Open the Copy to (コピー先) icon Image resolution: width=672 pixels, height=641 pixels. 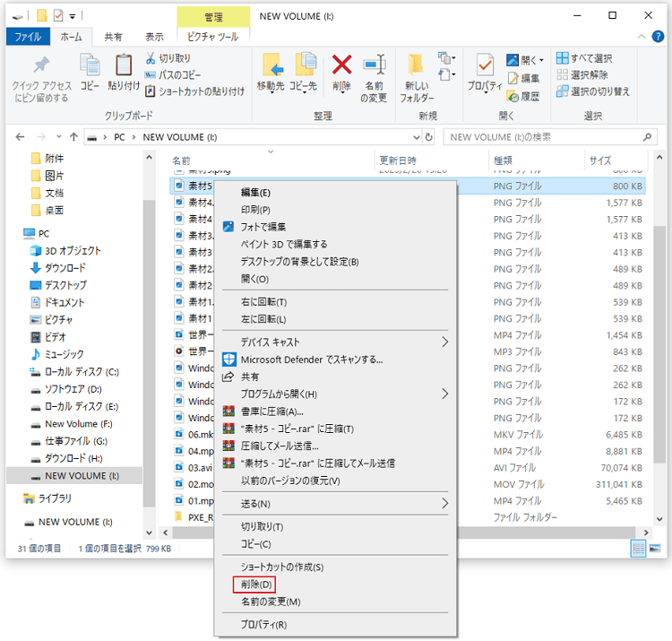(305, 65)
